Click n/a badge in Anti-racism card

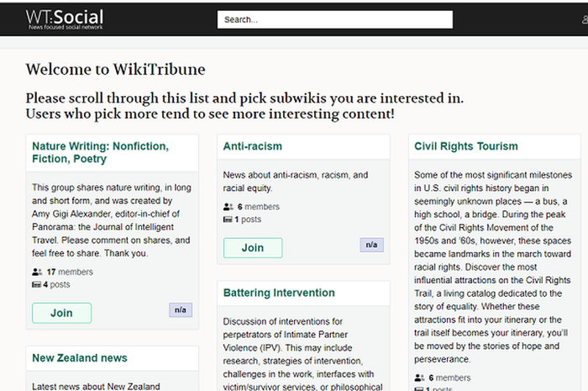point(371,245)
